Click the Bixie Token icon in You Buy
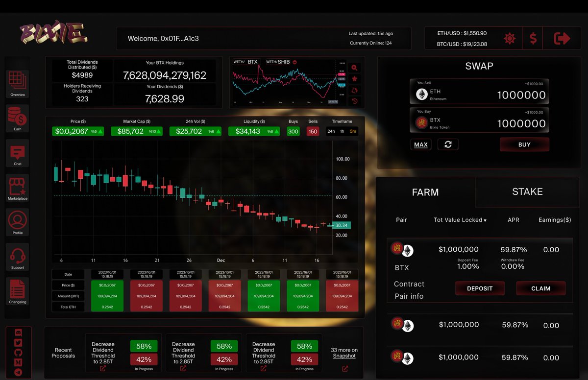The image size is (588, 380). (421, 123)
